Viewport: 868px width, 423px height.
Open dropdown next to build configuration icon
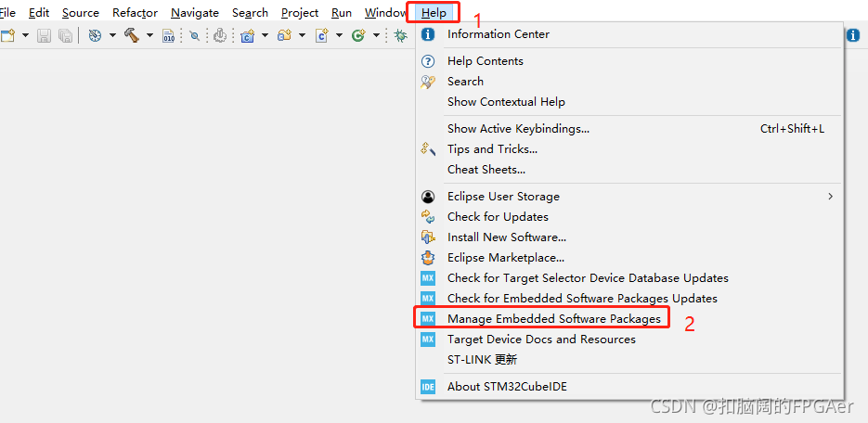pyautogui.click(x=112, y=36)
